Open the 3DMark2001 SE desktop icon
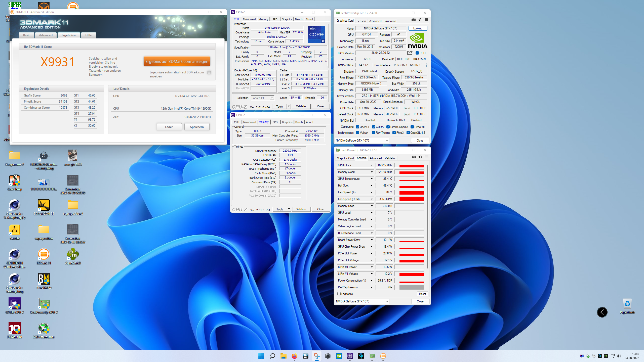Viewport: 644px width, 362px height. (44, 207)
